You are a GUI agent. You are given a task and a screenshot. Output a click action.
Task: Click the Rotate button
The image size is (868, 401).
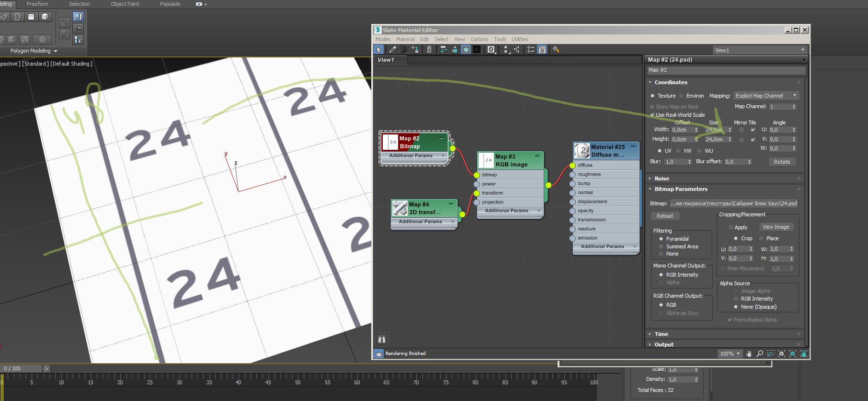(x=782, y=162)
